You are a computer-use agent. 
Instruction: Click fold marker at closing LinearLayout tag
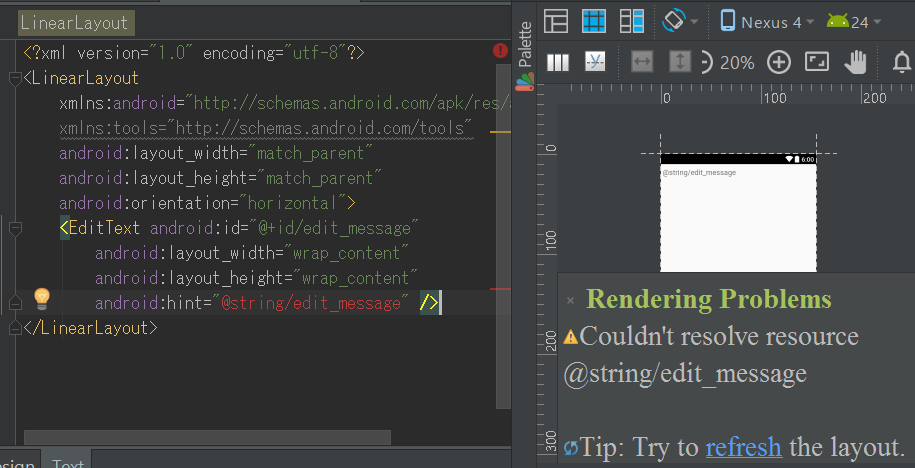click(x=15, y=328)
